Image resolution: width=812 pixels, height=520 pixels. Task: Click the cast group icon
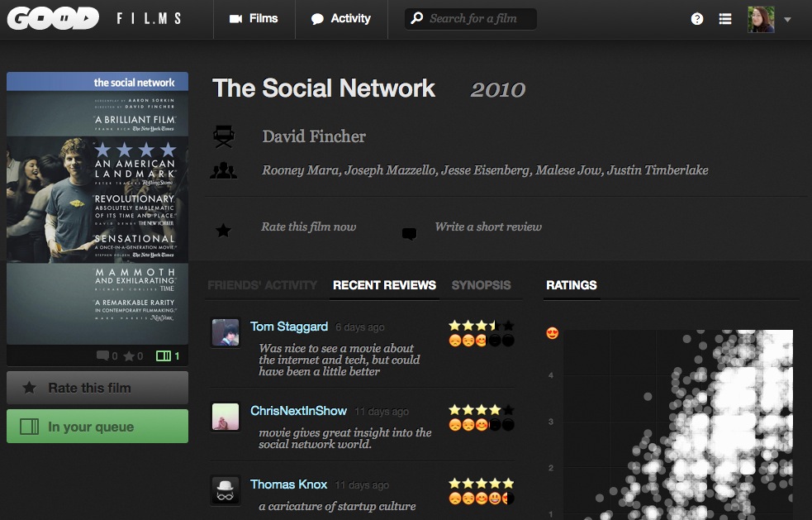point(223,170)
